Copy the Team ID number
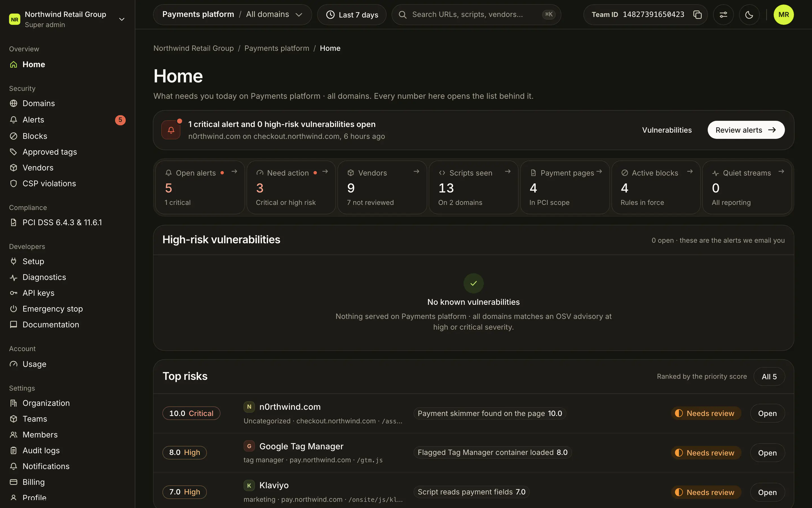Viewport: 812px width, 508px height. [x=697, y=15]
